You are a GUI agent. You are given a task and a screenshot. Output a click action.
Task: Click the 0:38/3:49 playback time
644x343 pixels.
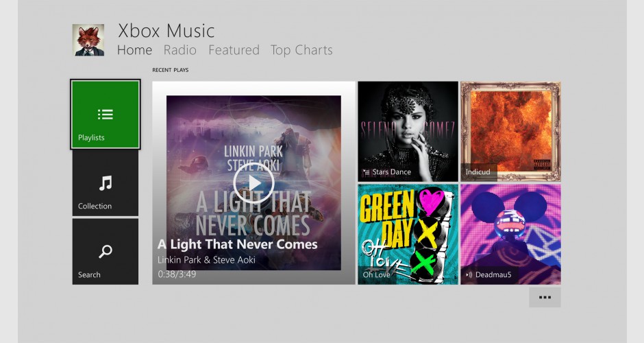pyautogui.click(x=177, y=274)
